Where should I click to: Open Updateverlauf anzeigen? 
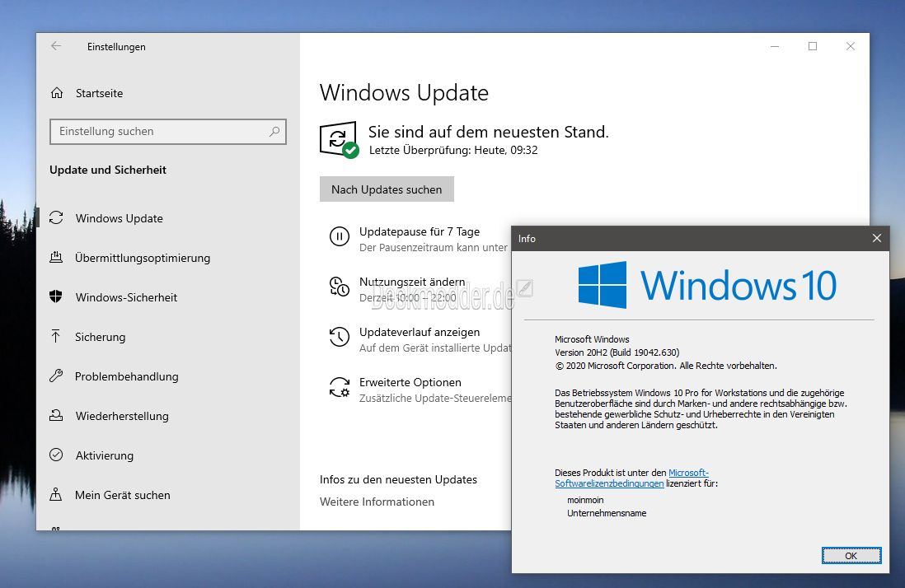click(420, 333)
